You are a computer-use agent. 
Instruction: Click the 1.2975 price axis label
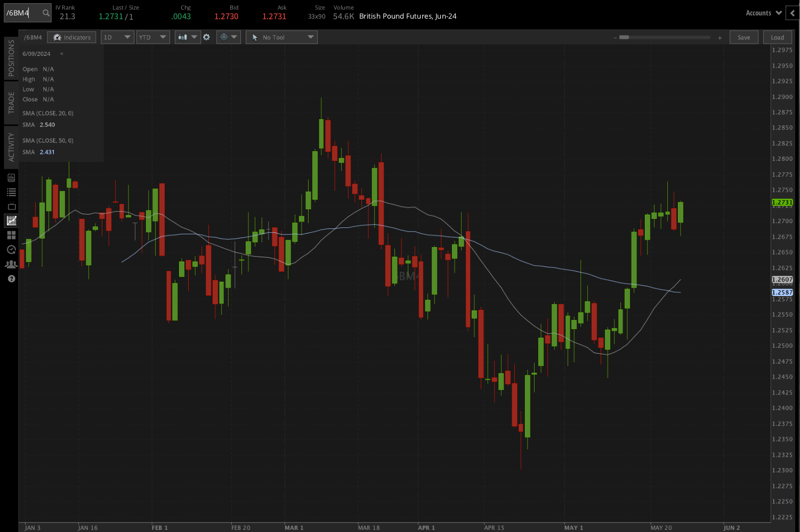click(782, 50)
